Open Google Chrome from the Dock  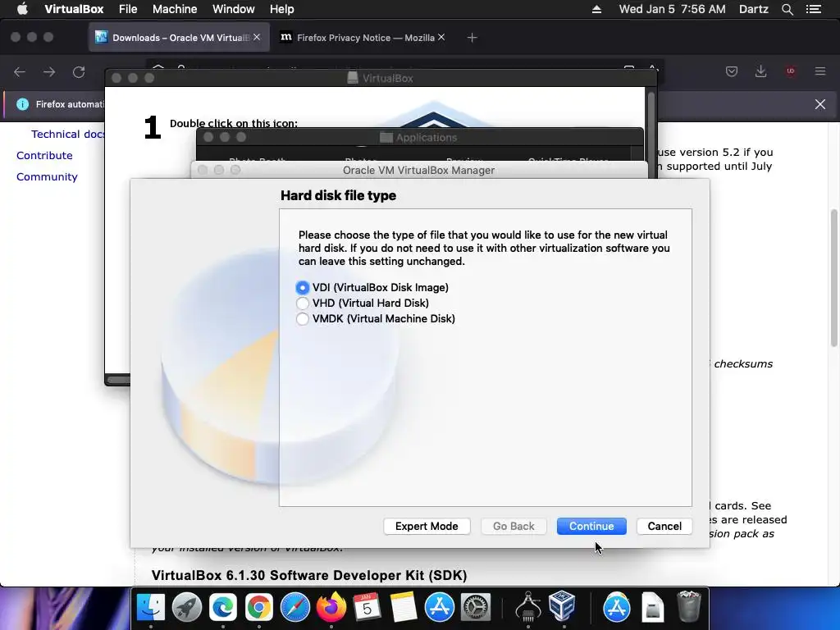[x=258, y=608]
